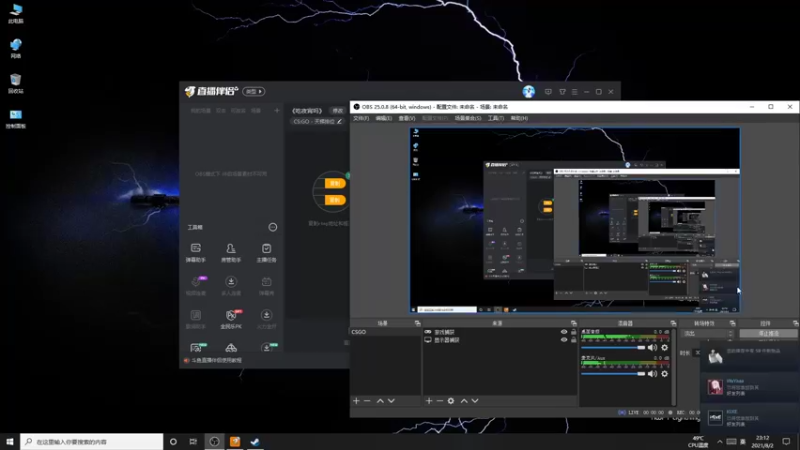
Task: Move the scene down in OBS
Action: tap(391, 401)
